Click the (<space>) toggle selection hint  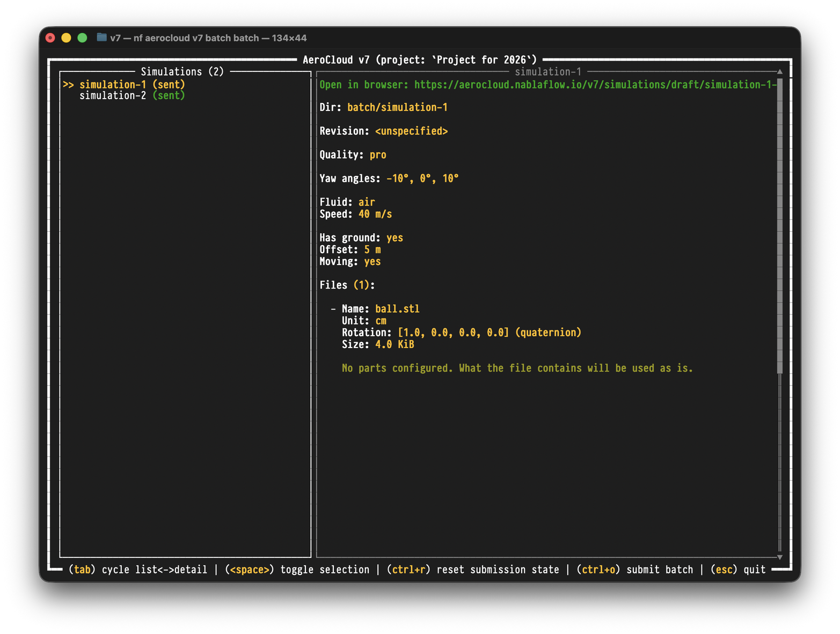297,570
